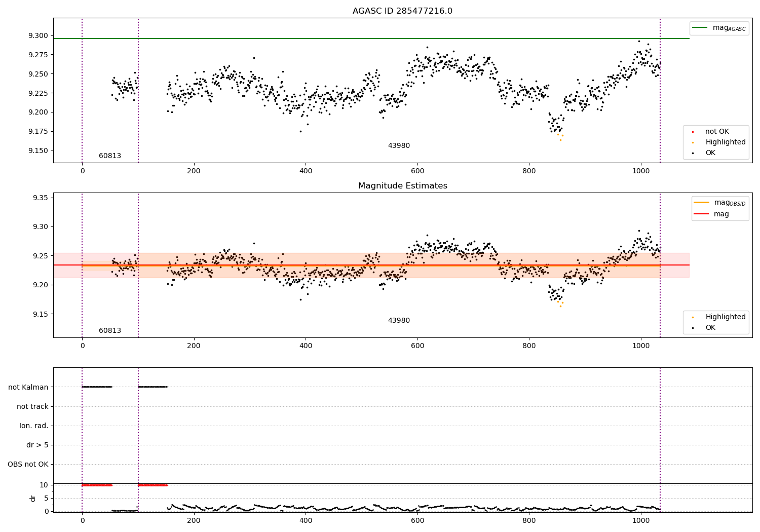
Task: Click the "not Kalman" axis label
Action: pyautogui.click(x=28, y=387)
